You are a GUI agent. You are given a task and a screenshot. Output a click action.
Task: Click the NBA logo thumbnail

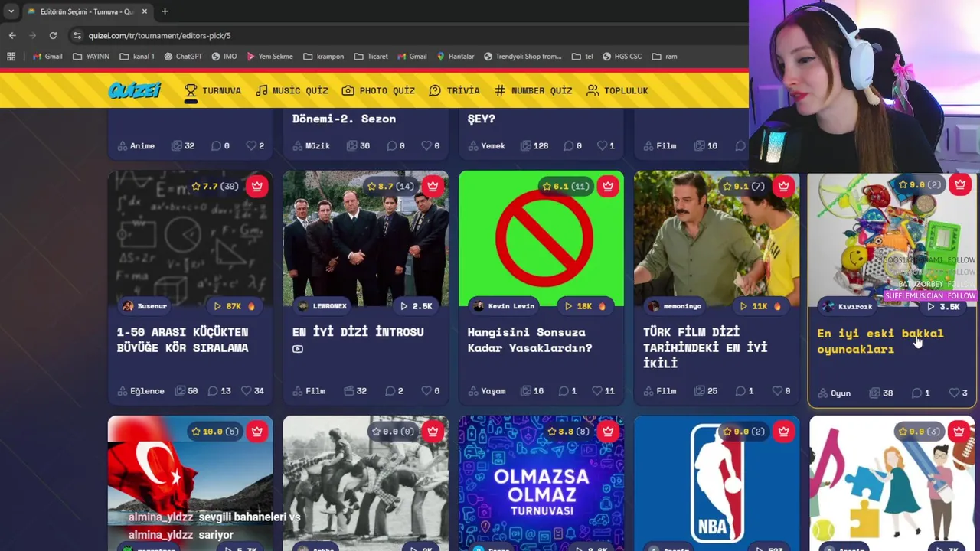tap(717, 482)
